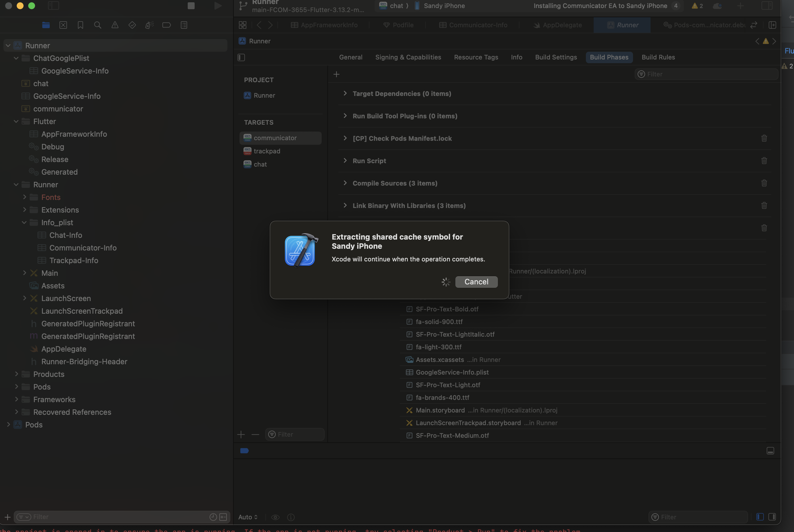This screenshot has width=794, height=532.
Task: Add a new build phase with the plus icon
Action: coord(336,74)
